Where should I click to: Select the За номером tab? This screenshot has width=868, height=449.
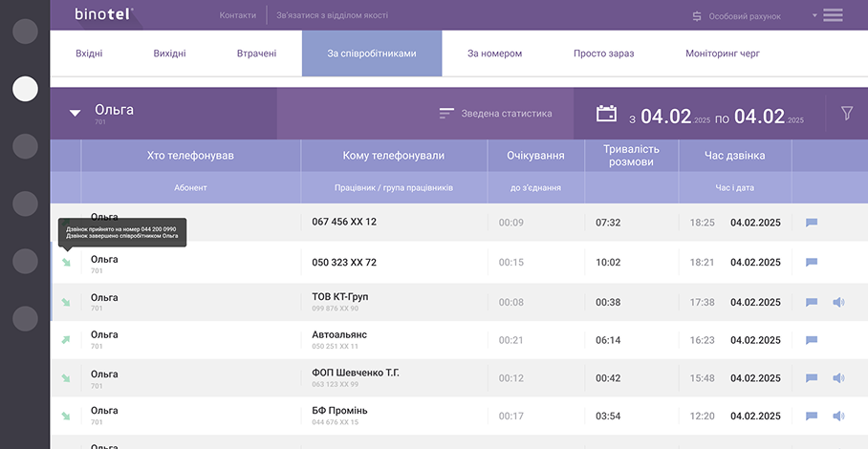click(x=494, y=53)
